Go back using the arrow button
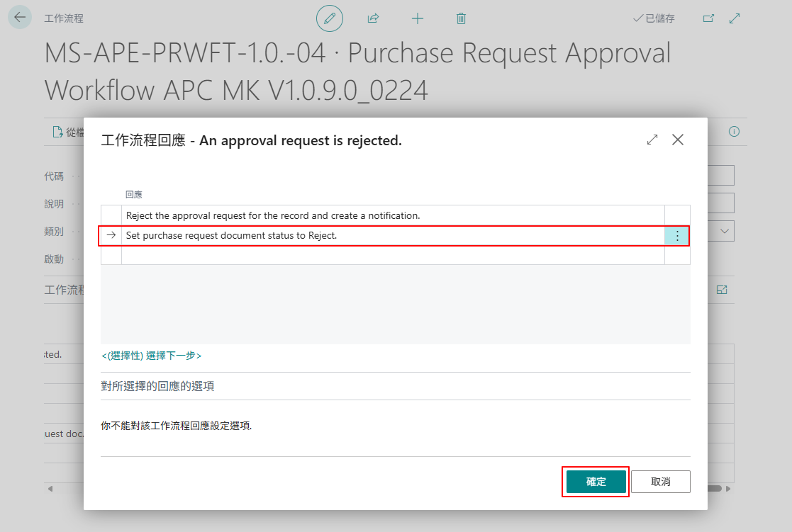Viewport: 792px width, 532px height. pos(20,18)
